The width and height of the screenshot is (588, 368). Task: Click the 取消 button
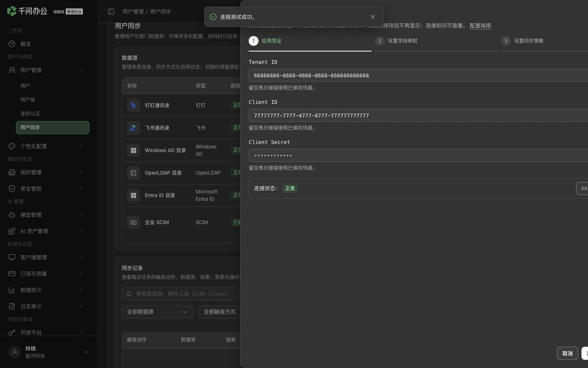[x=568, y=353]
